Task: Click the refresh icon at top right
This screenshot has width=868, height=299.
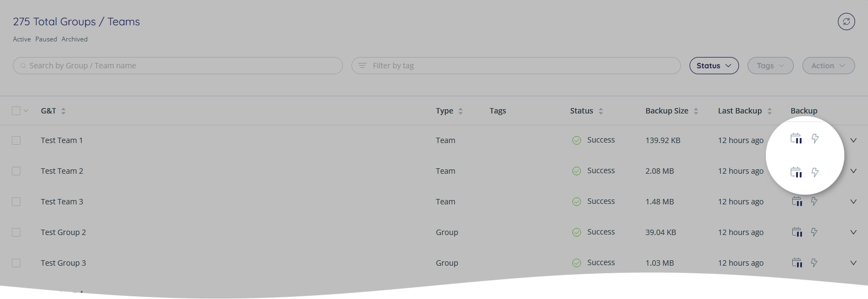Action: [846, 22]
